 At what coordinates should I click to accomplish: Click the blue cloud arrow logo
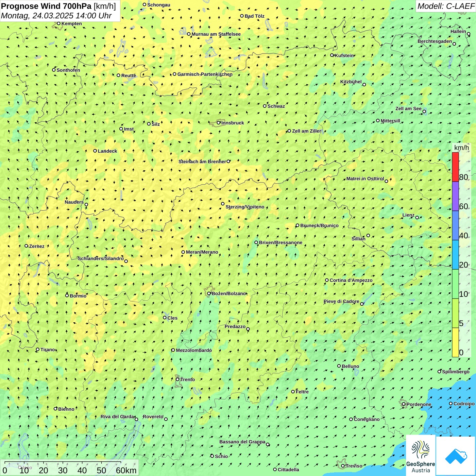[x=456, y=456]
